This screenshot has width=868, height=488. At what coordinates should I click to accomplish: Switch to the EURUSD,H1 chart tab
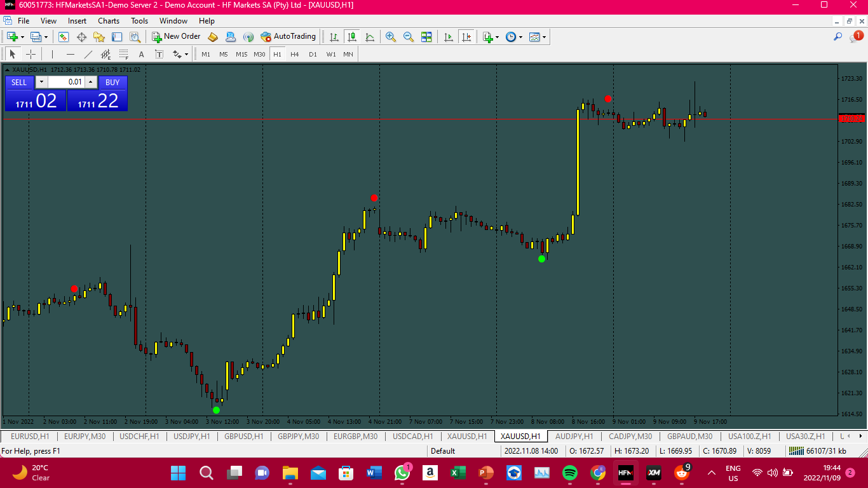30,437
